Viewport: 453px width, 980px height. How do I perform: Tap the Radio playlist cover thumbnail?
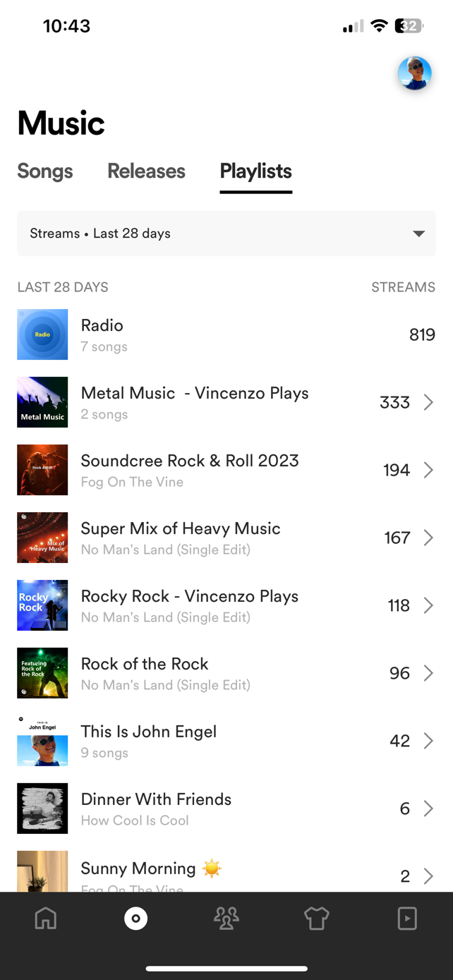pyautogui.click(x=42, y=334)
